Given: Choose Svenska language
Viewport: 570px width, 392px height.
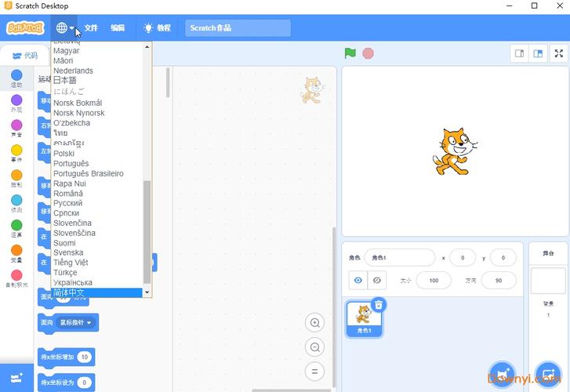Looking at the screenshot, I should click(96, 252).
